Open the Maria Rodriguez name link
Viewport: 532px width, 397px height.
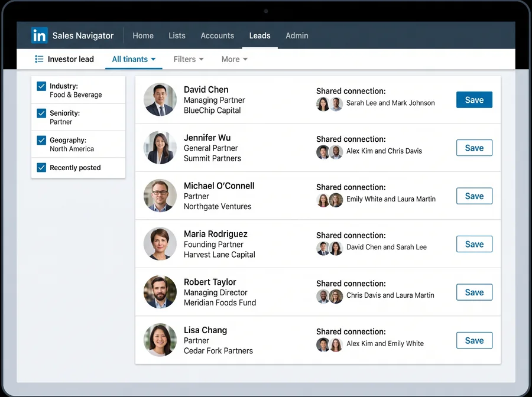215,234
